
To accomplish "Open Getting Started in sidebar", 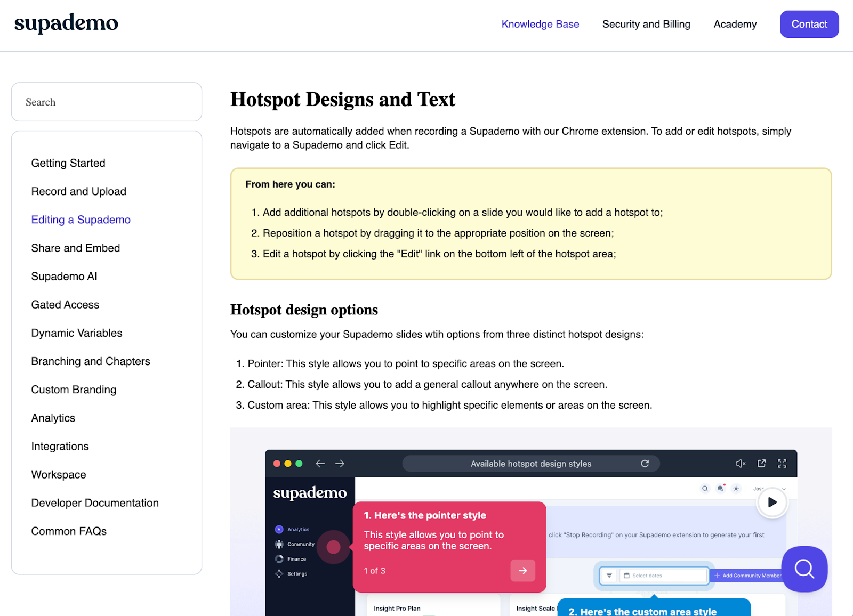I will (68, 163).
